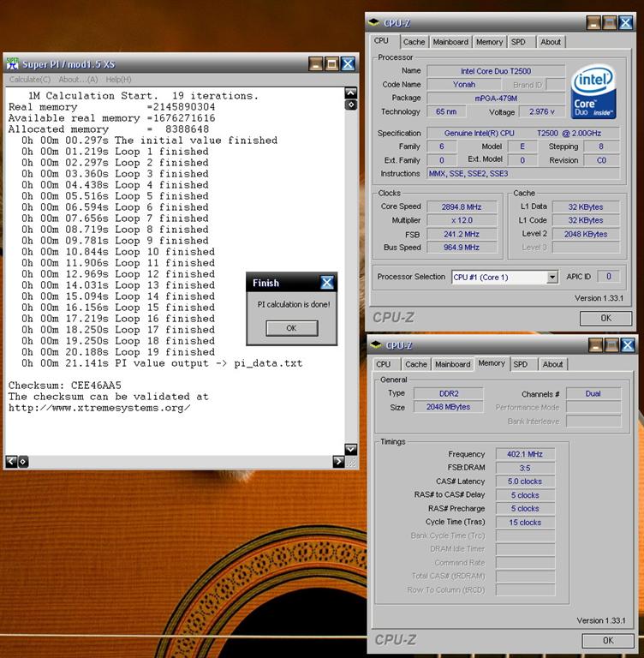The width and height of the screenshot is (644, 658).
Task: Click the Technology value '65 nm'
Action: 446,111
